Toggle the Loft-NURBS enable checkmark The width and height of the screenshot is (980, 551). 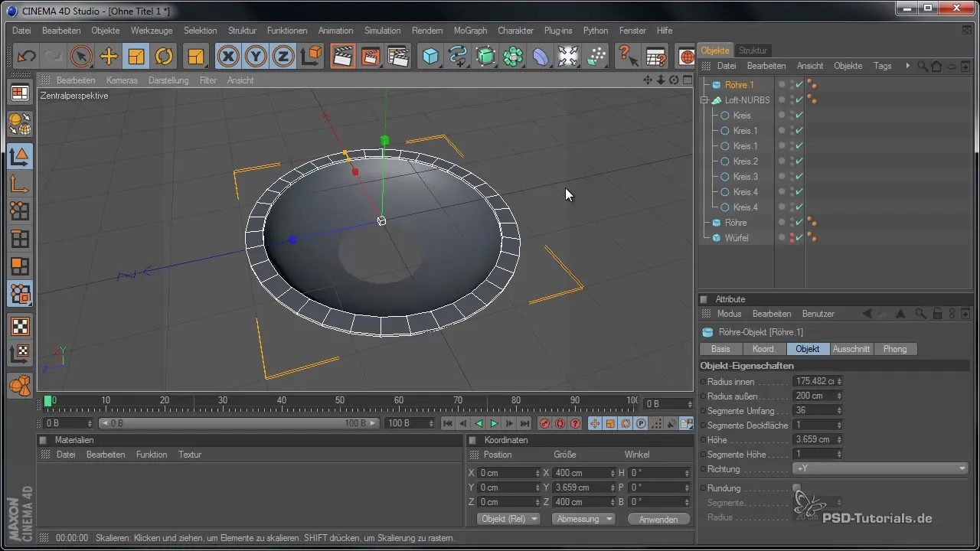[x=799, y=100]
